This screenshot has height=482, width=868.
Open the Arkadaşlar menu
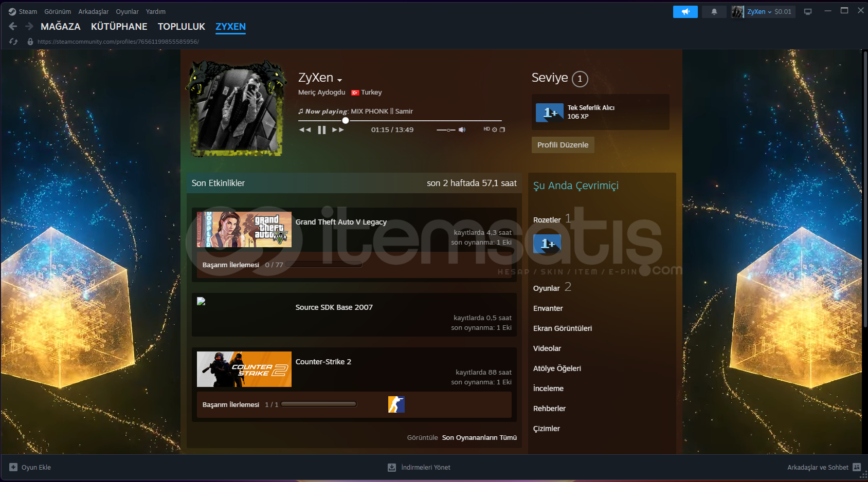pyautogui.click(x=94, y=11)
